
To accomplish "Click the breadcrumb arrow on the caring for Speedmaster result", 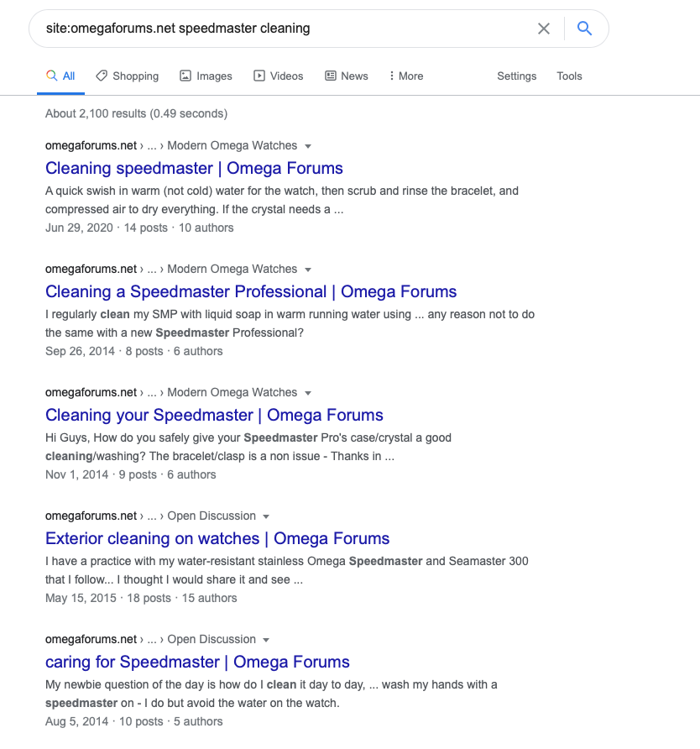I will [266, 639].
